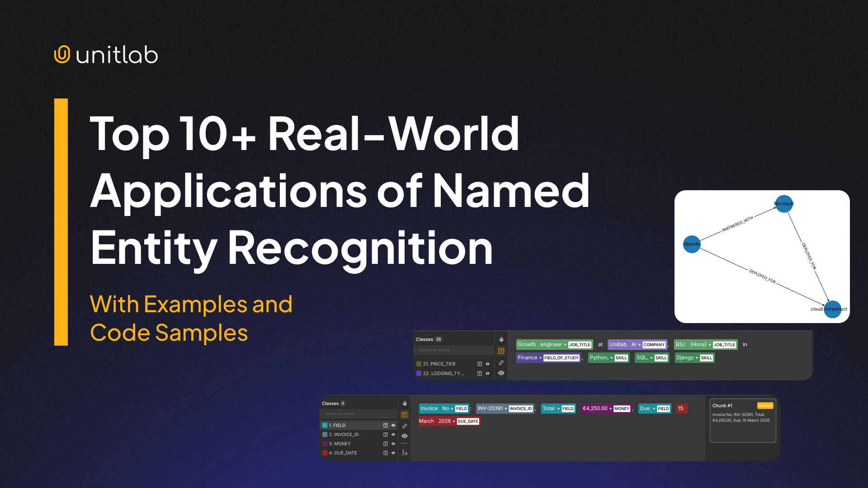Toggle visibility of the LODGING_TY class

pos(487,373)
